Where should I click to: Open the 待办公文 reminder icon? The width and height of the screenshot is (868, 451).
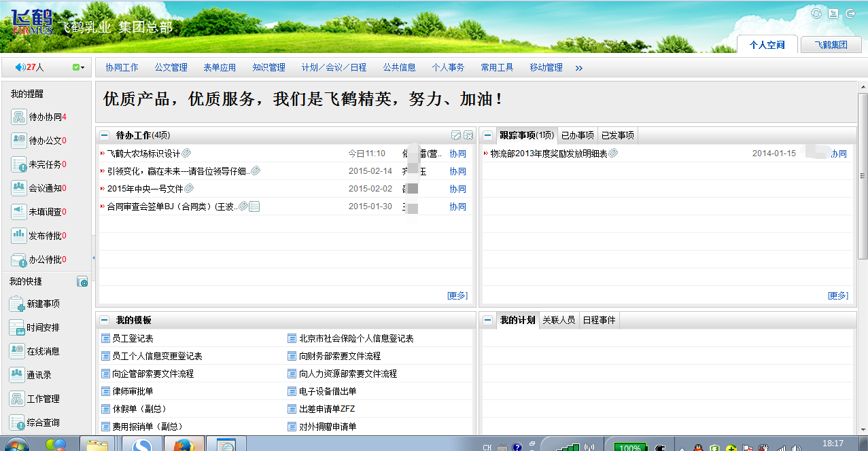(18, 141)
